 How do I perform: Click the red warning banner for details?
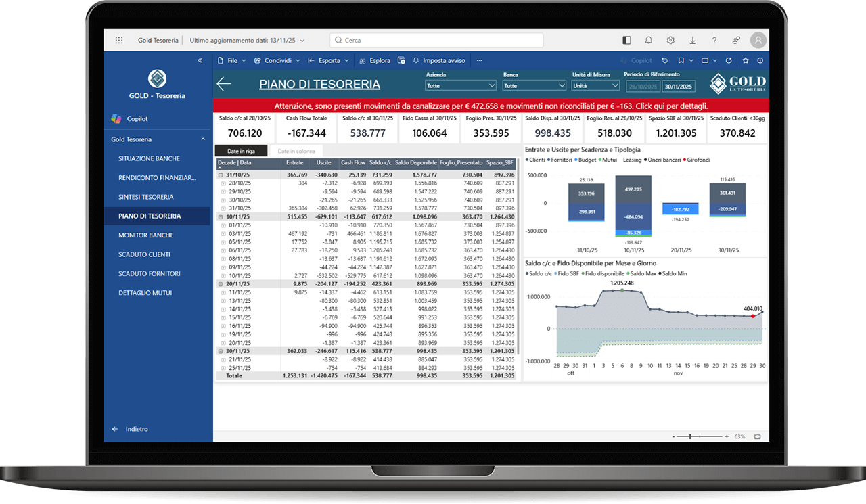[x=491, y=106]
